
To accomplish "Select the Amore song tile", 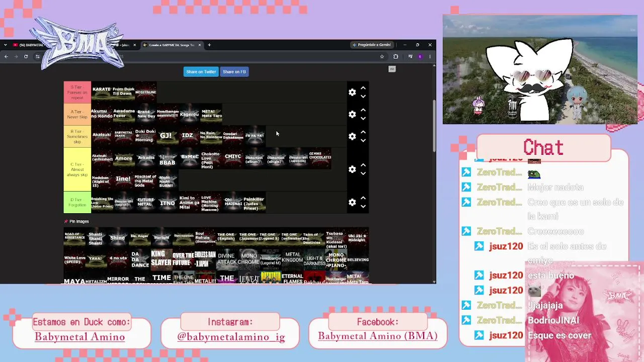I will (123, 158).
